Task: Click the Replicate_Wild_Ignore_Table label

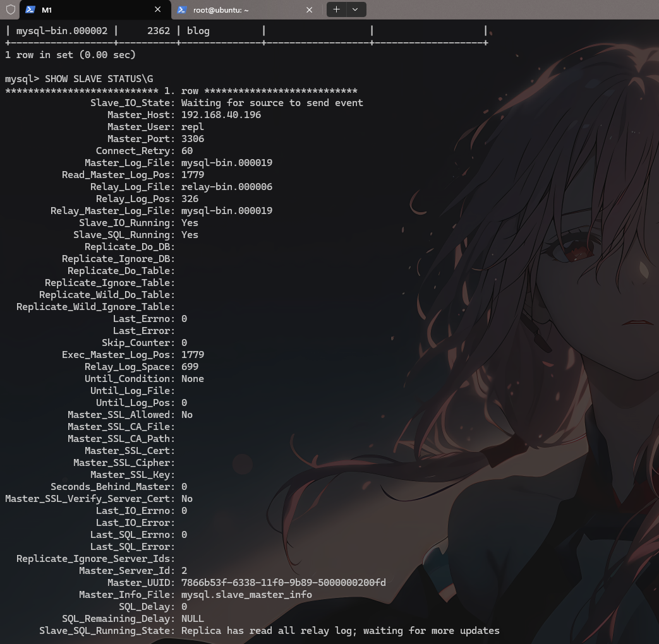Action: pyautogui.click(x=95, y=307)
